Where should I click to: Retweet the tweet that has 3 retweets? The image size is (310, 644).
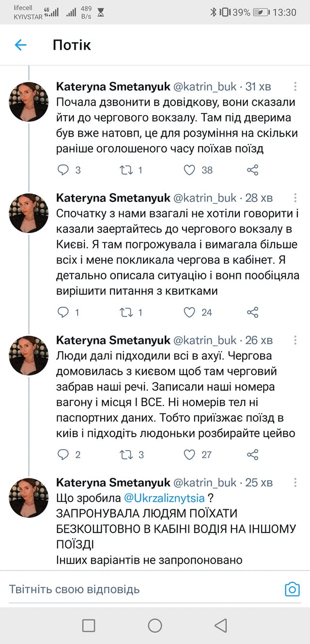tap(127, 455)
